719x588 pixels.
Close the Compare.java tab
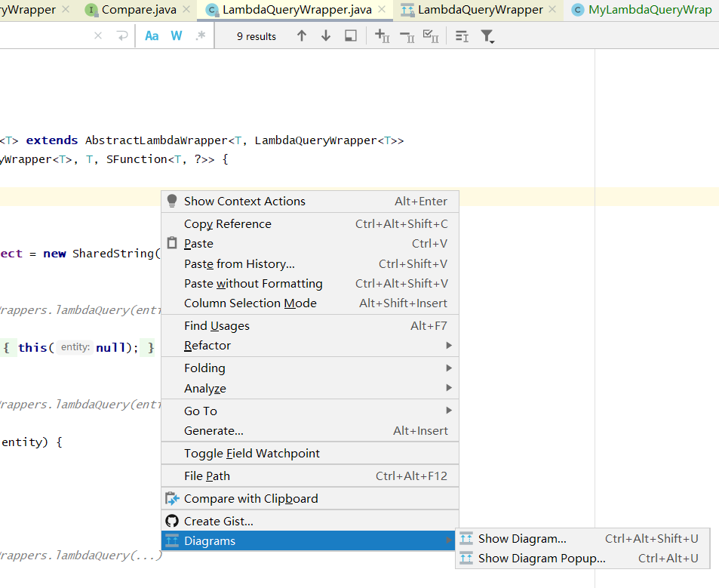click(186, 9)
